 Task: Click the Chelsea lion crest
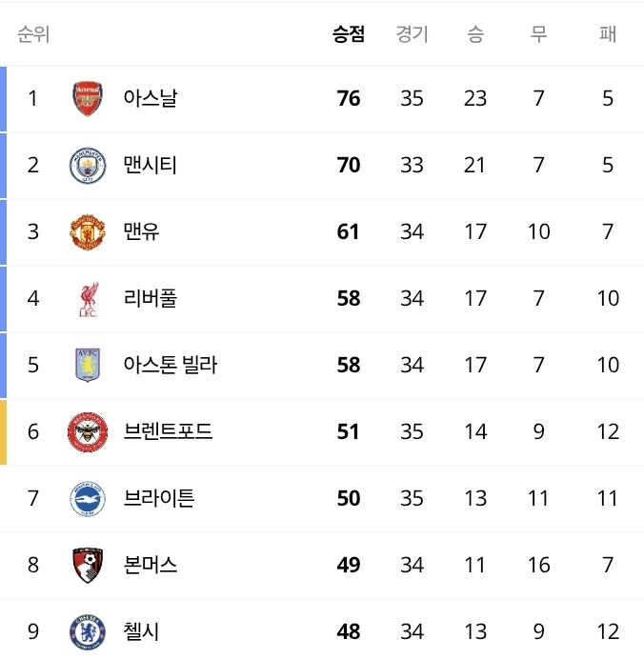(88, 631)
